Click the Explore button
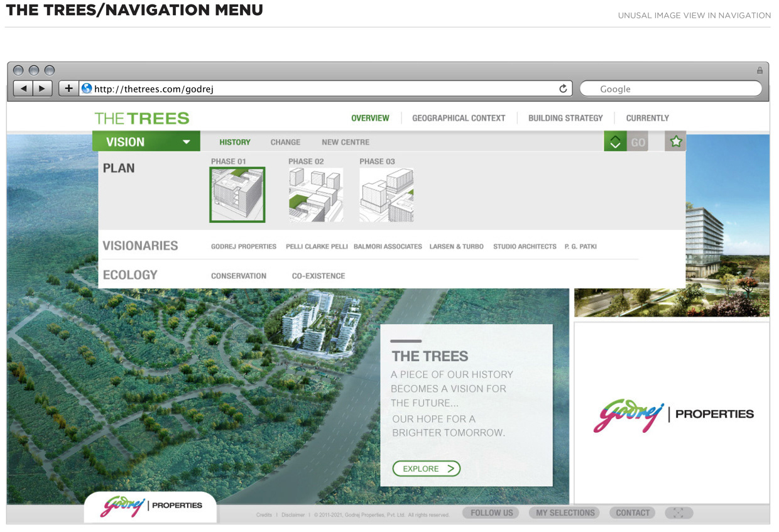This screenshot has width=779, height=532. tap(427, 469)
